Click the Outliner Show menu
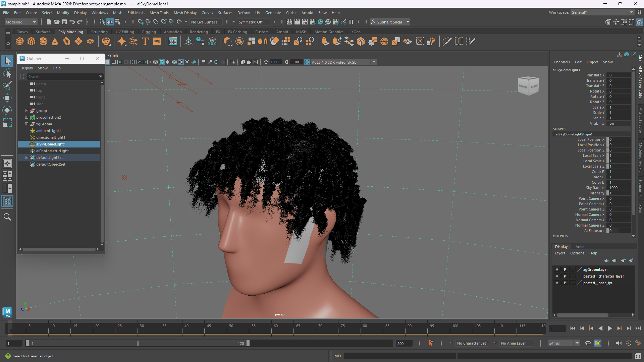Viewport: 644px width, 362px height. coord(43,68)
